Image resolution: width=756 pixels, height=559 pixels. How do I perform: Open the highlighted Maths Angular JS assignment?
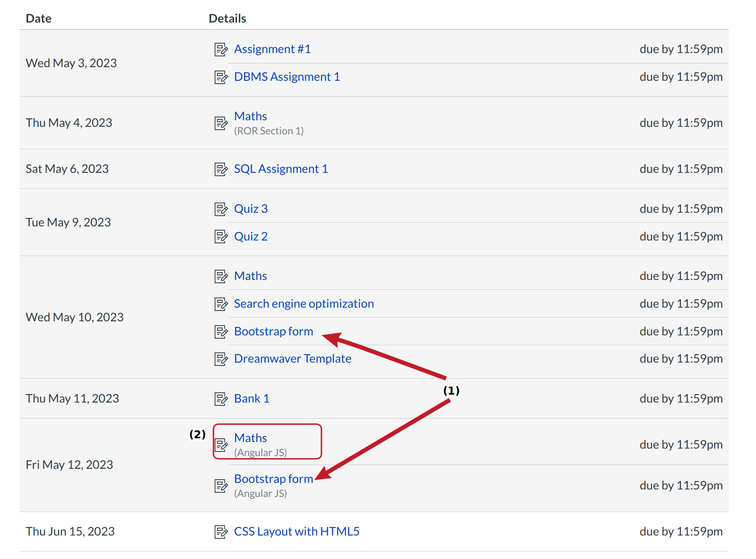point(251,438)
